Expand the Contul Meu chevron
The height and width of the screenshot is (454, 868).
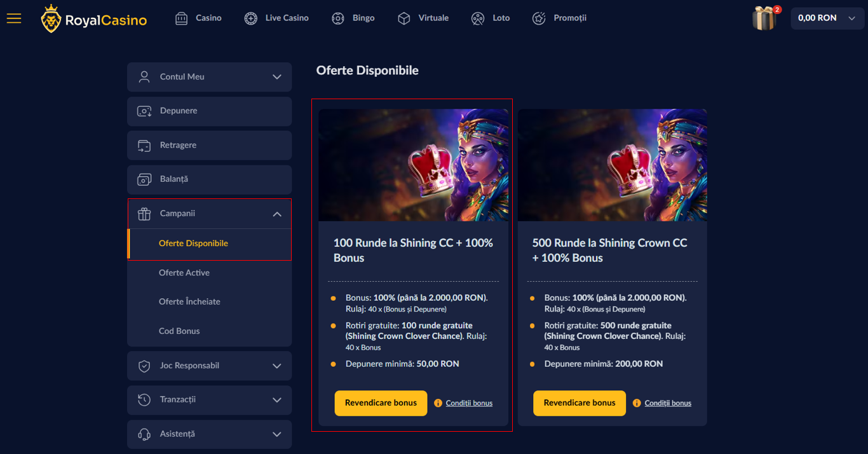tap(277, 77)
